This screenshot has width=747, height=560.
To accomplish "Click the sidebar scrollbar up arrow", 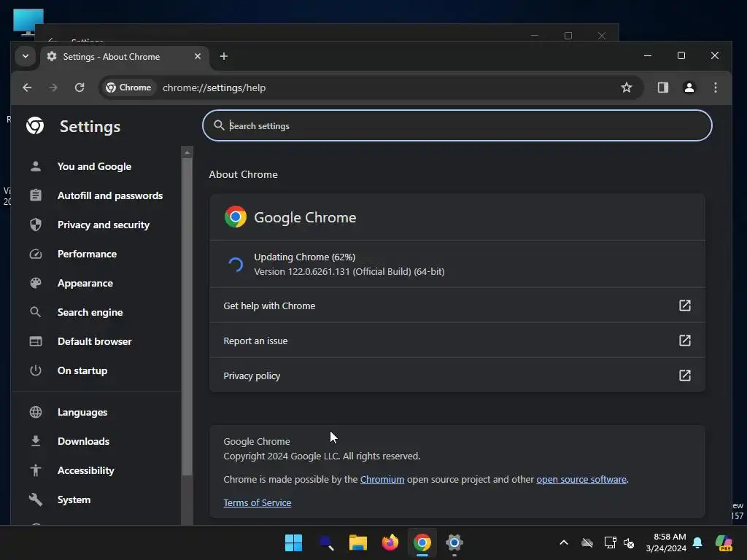I will [x=187, y=152].
